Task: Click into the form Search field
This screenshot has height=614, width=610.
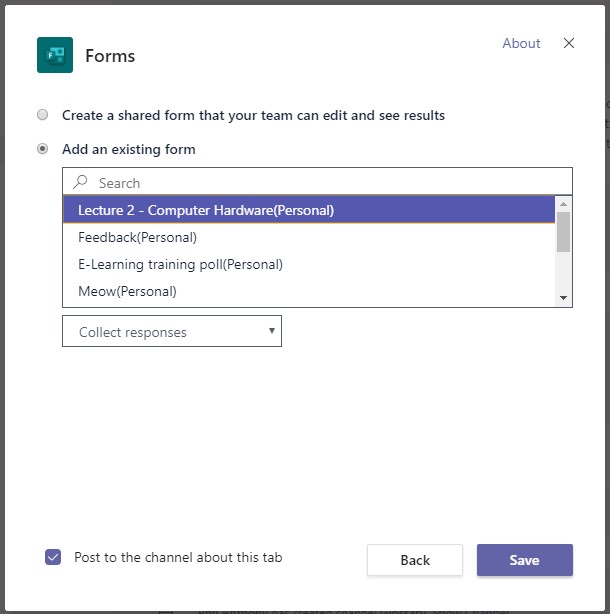Action: 330,183
